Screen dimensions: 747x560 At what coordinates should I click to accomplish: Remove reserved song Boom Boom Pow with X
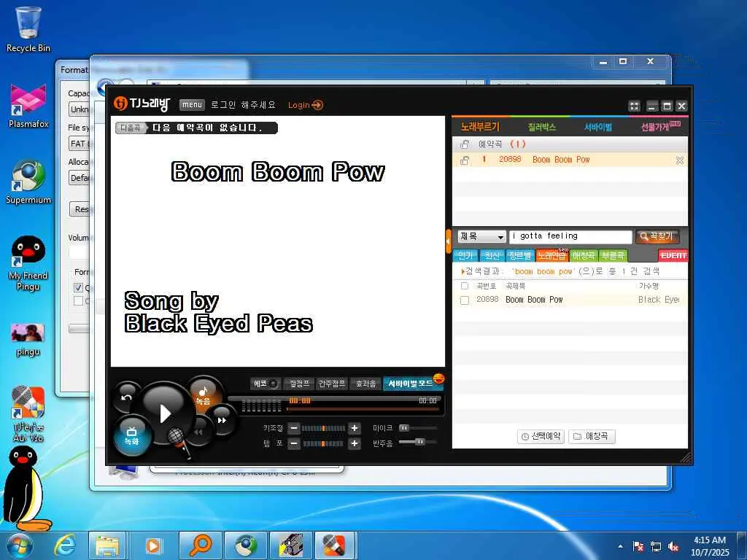680,160
